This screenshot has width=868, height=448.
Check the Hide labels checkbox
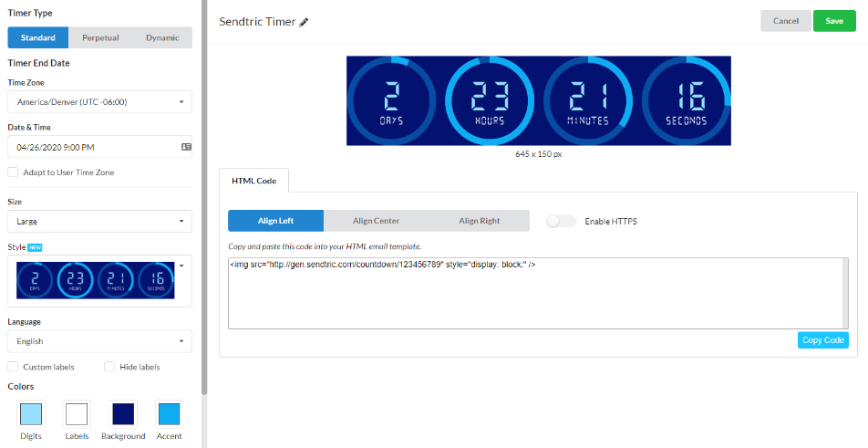109,367
